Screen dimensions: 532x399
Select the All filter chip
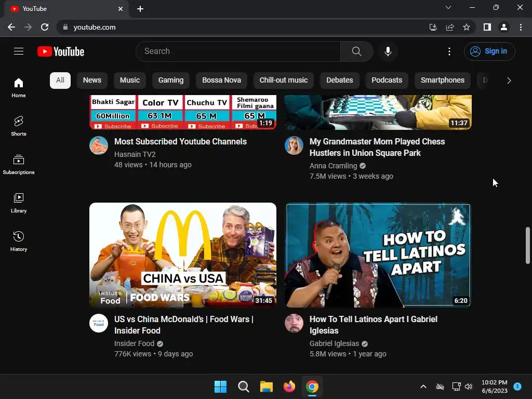tap(60, 81)
